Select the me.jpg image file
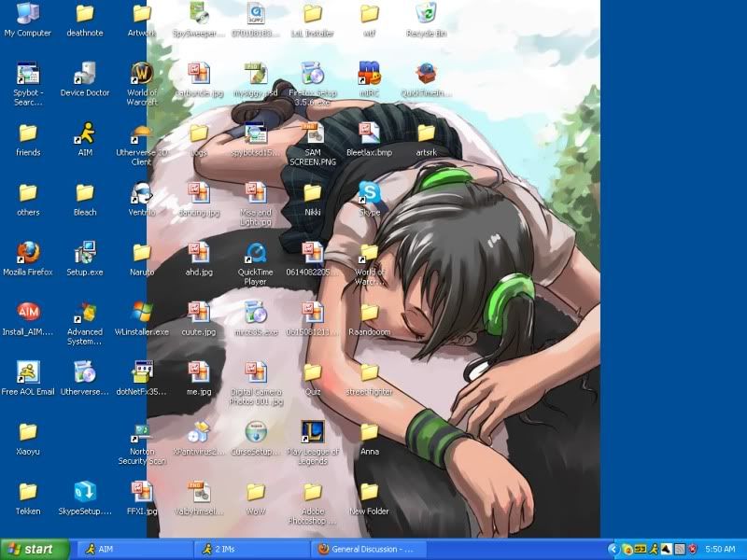 pyautogui.click(x=199, y=378)
